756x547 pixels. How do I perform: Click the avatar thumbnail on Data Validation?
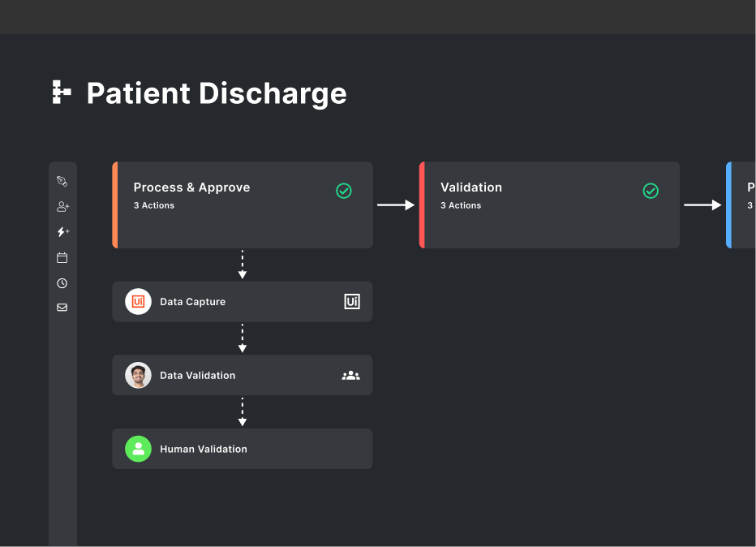click(x=138, y=375)
